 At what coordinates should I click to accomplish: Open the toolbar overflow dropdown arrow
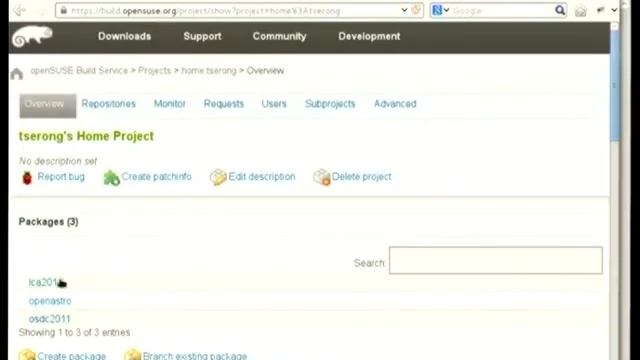[x=614, y=10]
